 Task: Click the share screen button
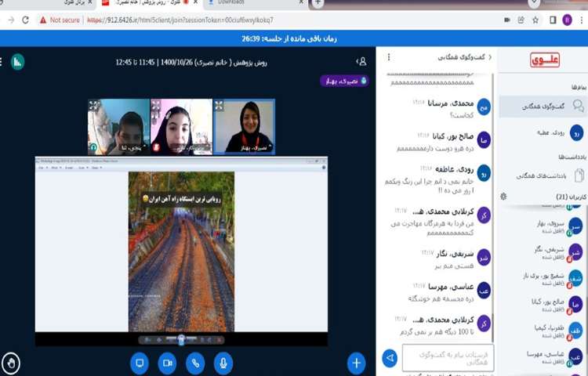pos(140,363)
